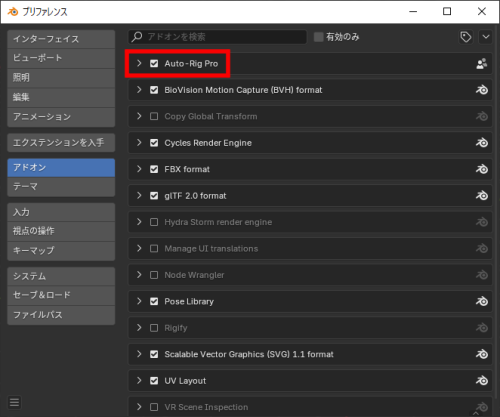
Task: Expand the FBX format addon entry
Action: (x=139, y=169)
